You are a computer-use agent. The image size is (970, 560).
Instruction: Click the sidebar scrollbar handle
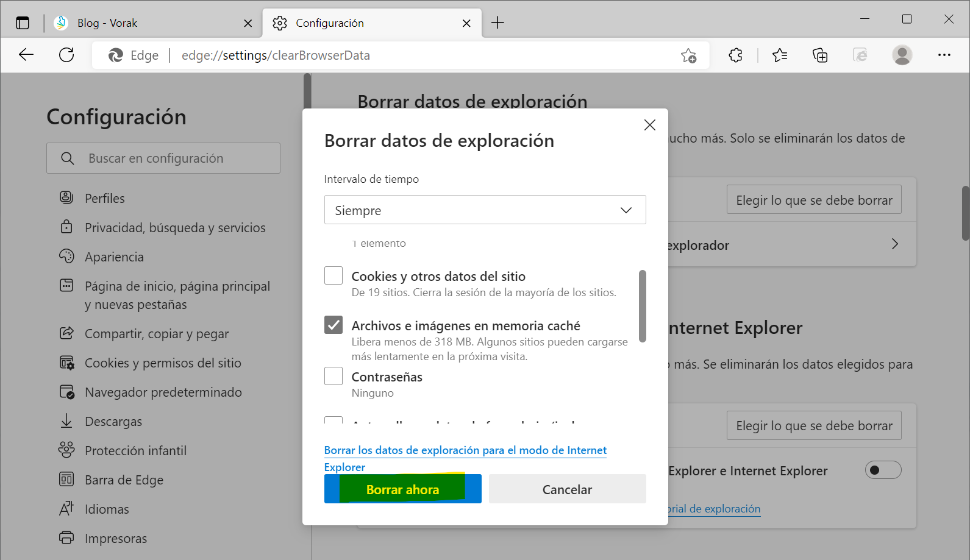tap(307, 91)
